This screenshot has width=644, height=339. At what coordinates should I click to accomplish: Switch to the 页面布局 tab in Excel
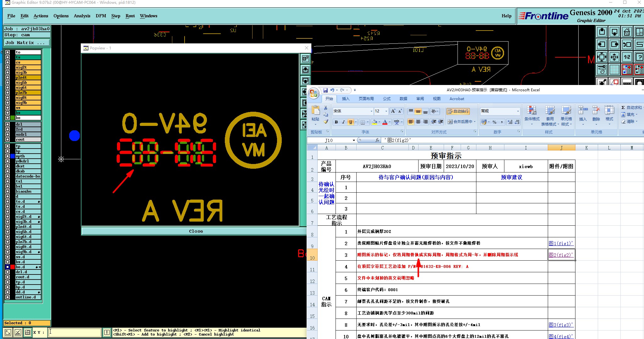point(366,99)
